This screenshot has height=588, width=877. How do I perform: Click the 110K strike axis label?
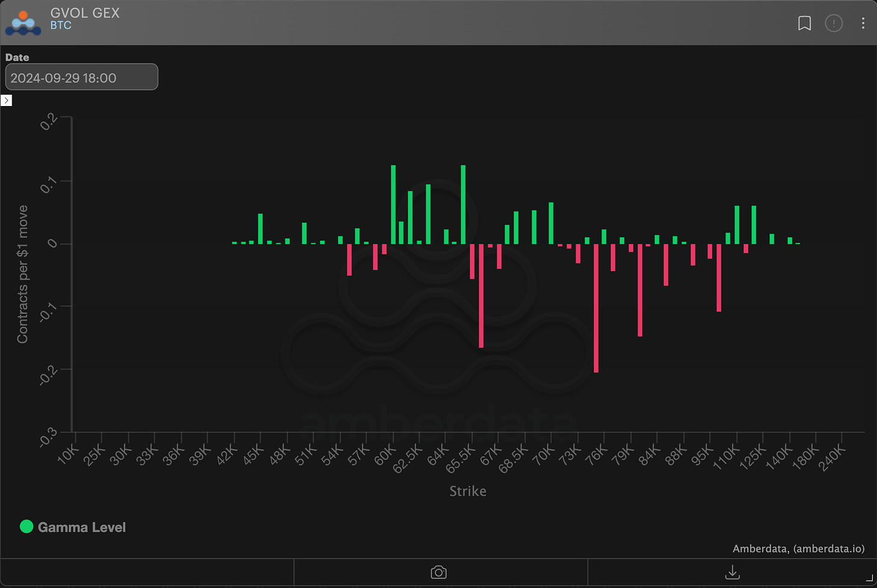click(726, 458)
